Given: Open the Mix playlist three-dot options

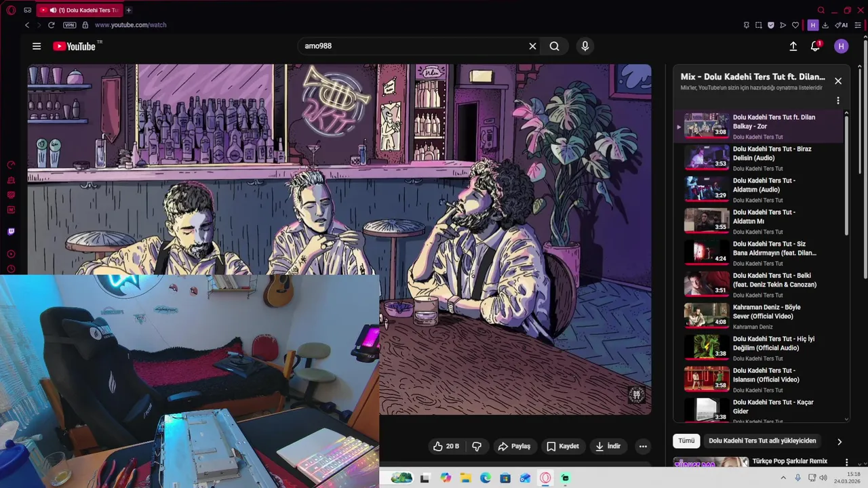Looking at the screenshot, I should pyautogui.click(x=838, y=100).
